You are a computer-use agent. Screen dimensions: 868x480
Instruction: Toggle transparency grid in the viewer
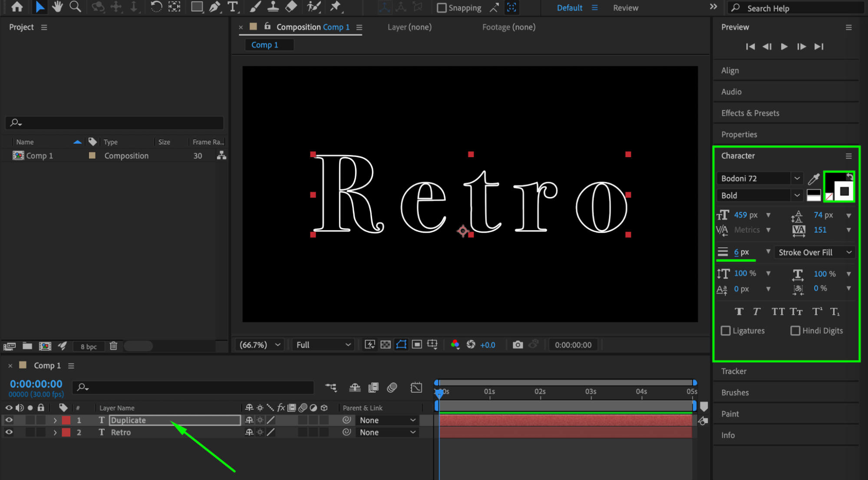pos(385,345)
